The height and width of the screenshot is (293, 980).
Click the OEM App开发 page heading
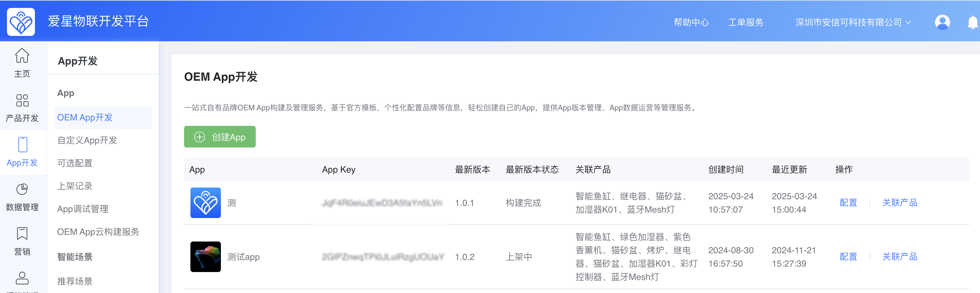221,77
